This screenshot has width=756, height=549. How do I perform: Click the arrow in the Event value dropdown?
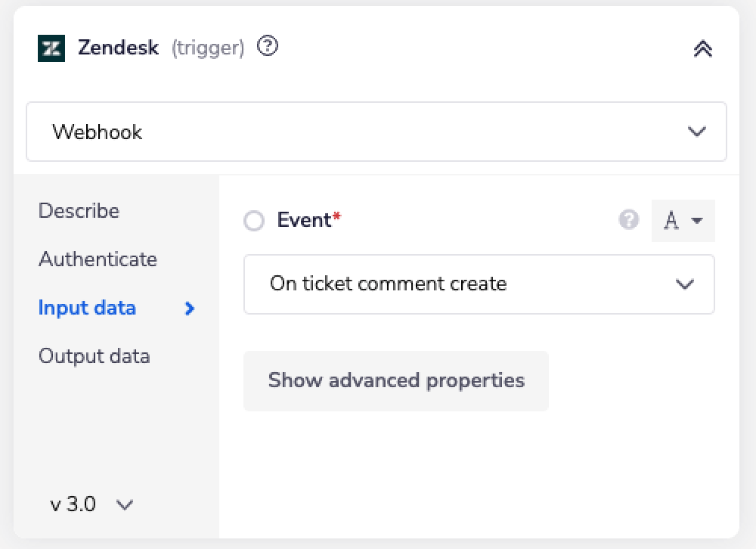click(x=684, y=284)
